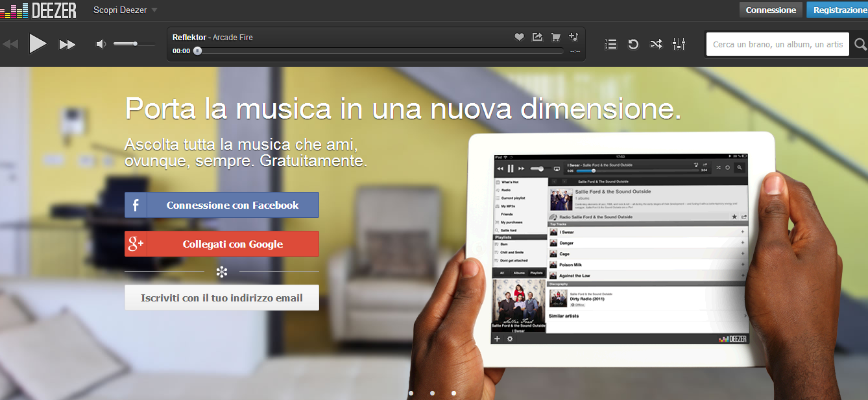Focus the music search field

coord(777,44)
